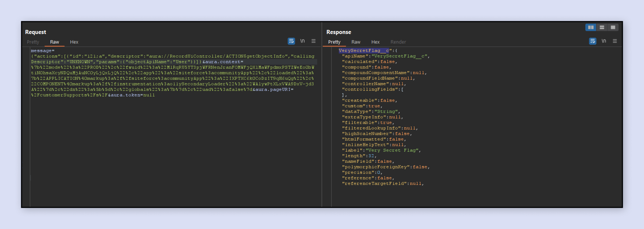
Task: Open the Render tab in Response panel
Action: point(398,42)
